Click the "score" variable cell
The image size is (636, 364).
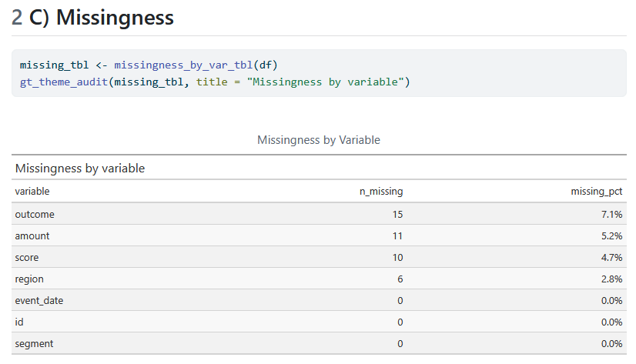click(27, 258)
